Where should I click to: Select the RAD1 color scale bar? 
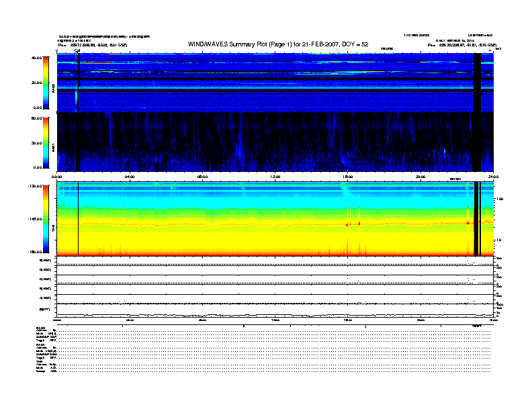point(46,142)
